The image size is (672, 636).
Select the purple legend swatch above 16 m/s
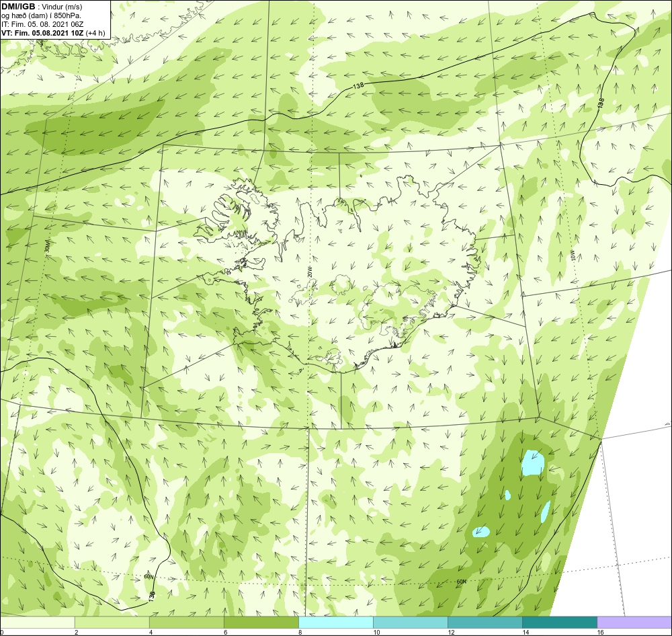pos(635,622)
